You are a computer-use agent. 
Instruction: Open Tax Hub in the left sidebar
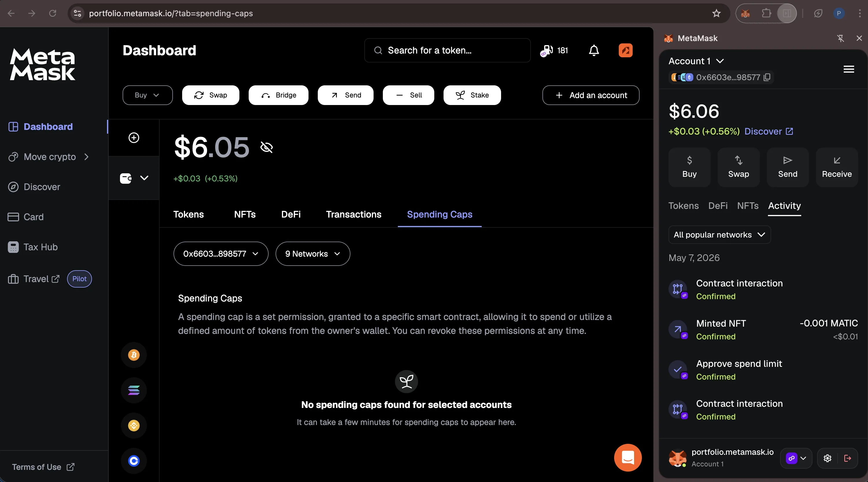coord(33,247)
